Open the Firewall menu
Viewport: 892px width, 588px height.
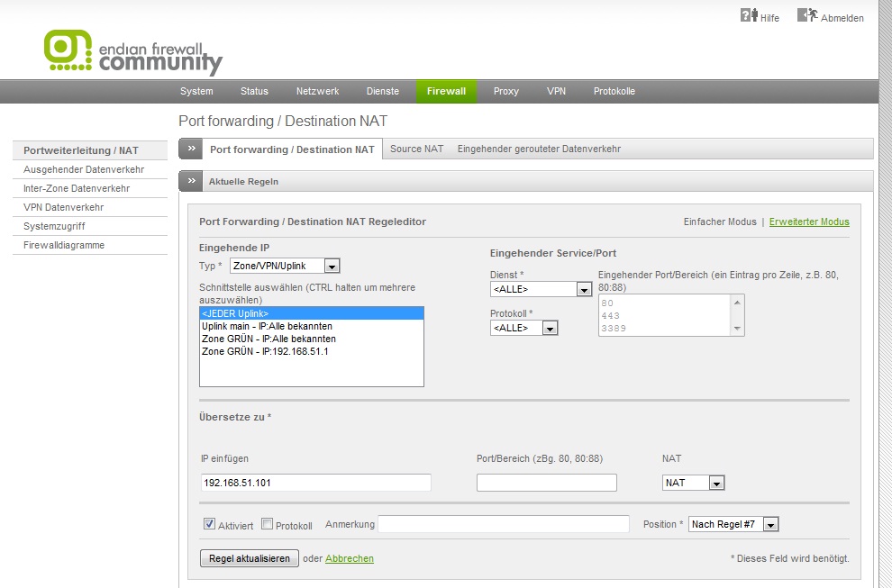pyautogui.click(x=447, y=91)
